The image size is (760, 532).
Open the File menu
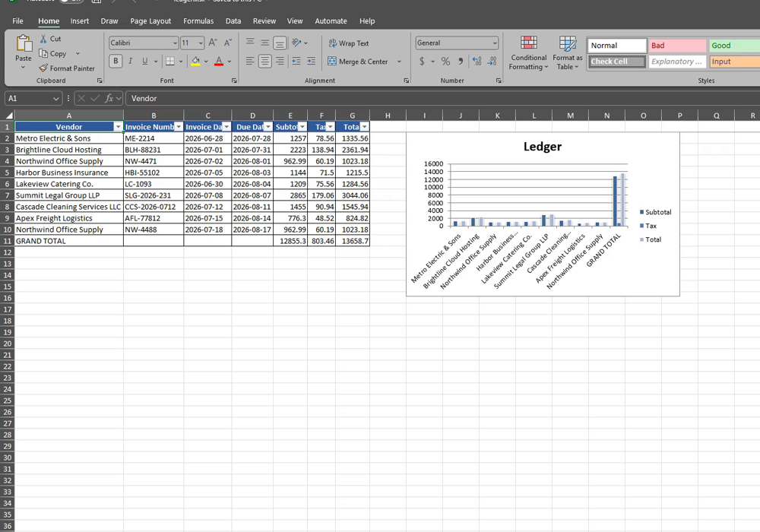click(18, 21)
